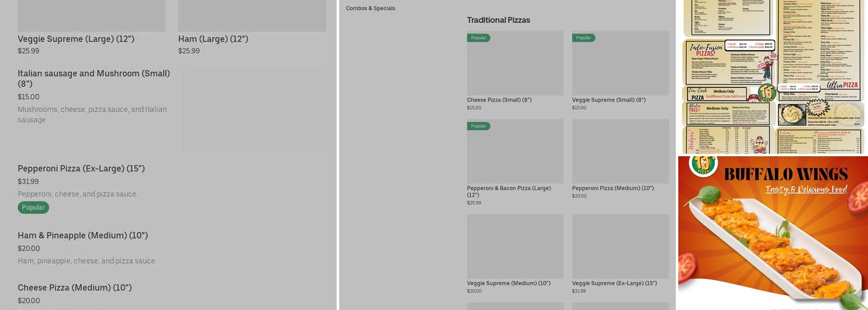The height and width of the screenshot is (310, 868).
Task: Click TJ's logo on Buffalo Wings banner
Action: (x=703, y=164)
